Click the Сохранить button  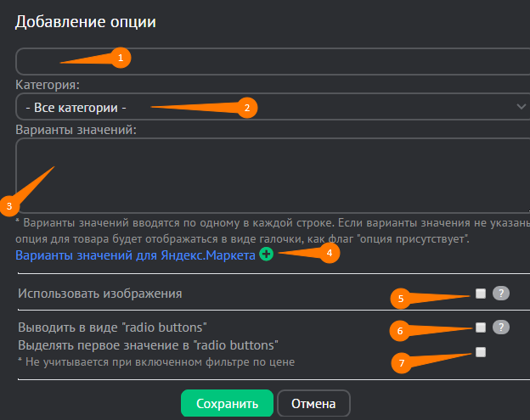(x=226, y=403)
